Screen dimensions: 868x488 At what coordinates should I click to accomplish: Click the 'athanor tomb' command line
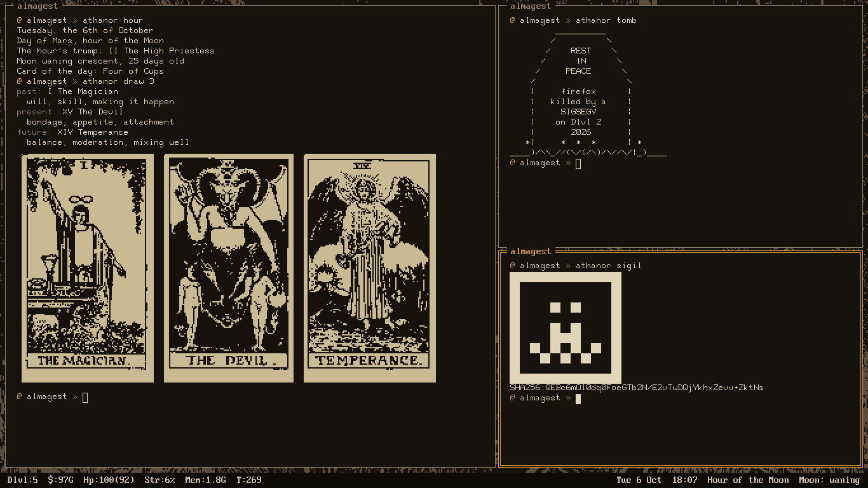pyautogui.click(x=573, y=20)
